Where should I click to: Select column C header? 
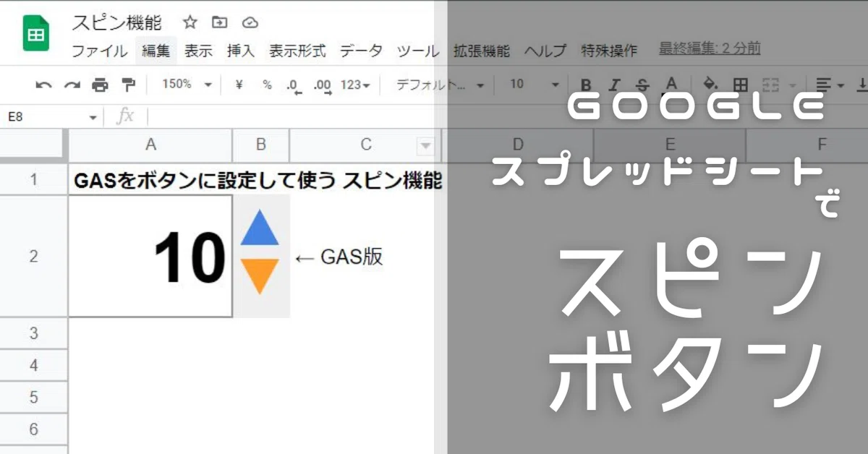click(x=365, y=145)
